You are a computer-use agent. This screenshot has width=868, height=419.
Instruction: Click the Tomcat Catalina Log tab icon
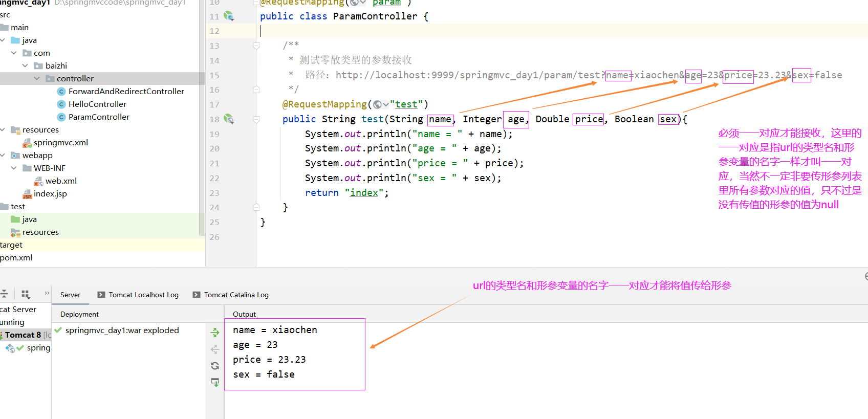coord(197,295)
